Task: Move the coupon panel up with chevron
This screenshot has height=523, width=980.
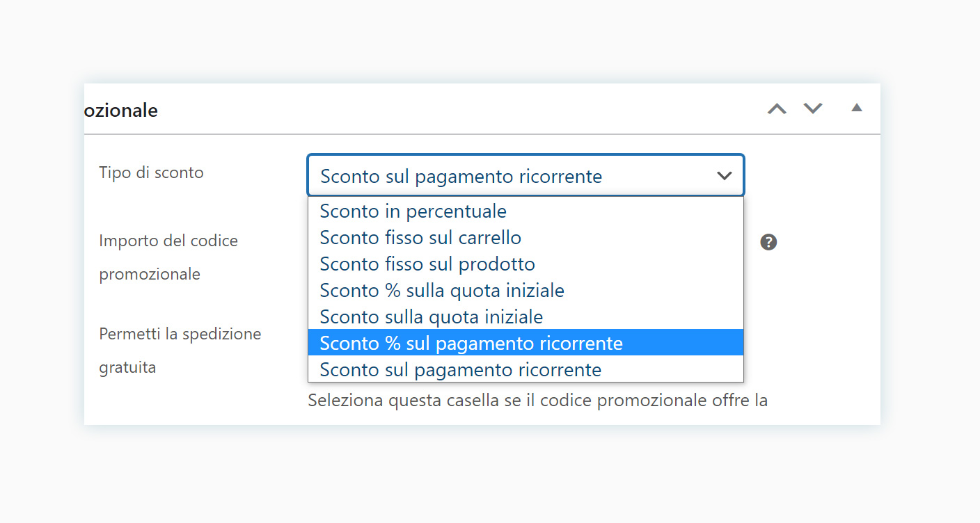Action: point(777,108)
